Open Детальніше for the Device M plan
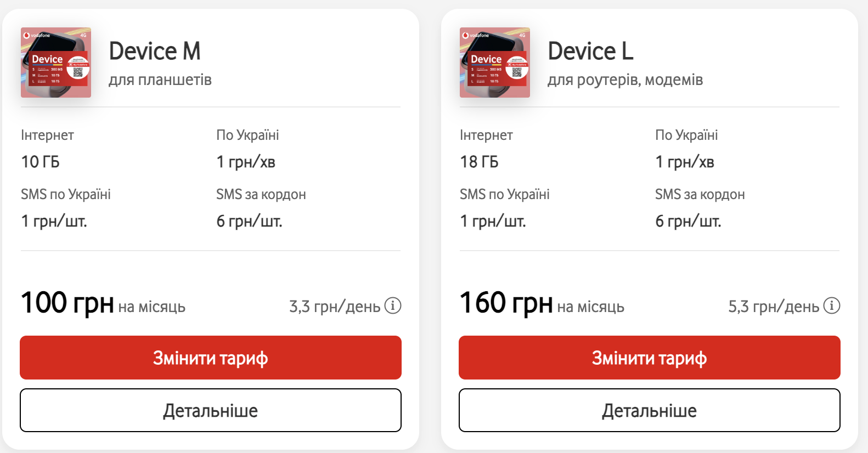 [x=211, y=410]
